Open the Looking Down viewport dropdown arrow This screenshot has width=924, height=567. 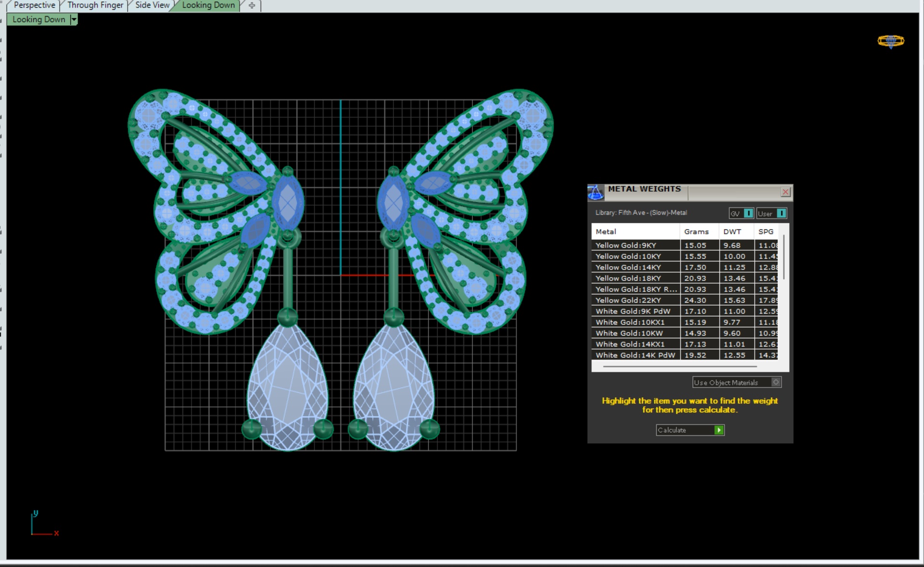click(74, 19)
